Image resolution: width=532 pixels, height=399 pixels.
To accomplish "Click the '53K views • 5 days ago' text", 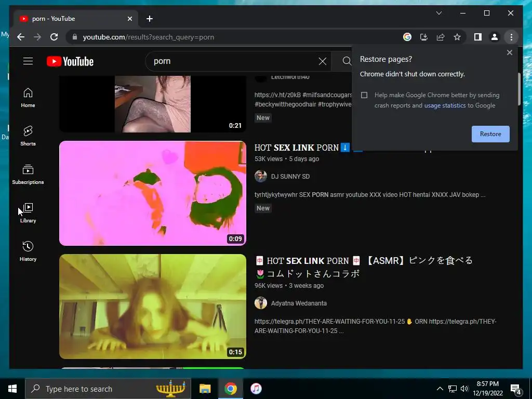I will point(287,159).
